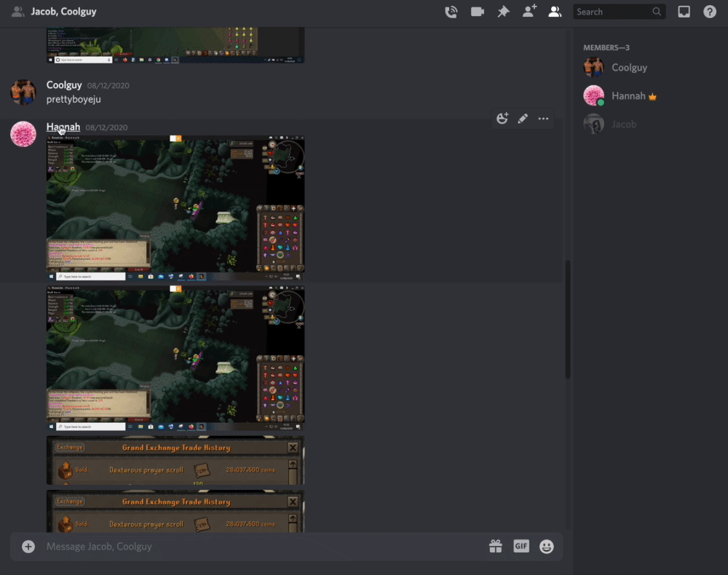Send a gift with the gift icon

point(495,546)
